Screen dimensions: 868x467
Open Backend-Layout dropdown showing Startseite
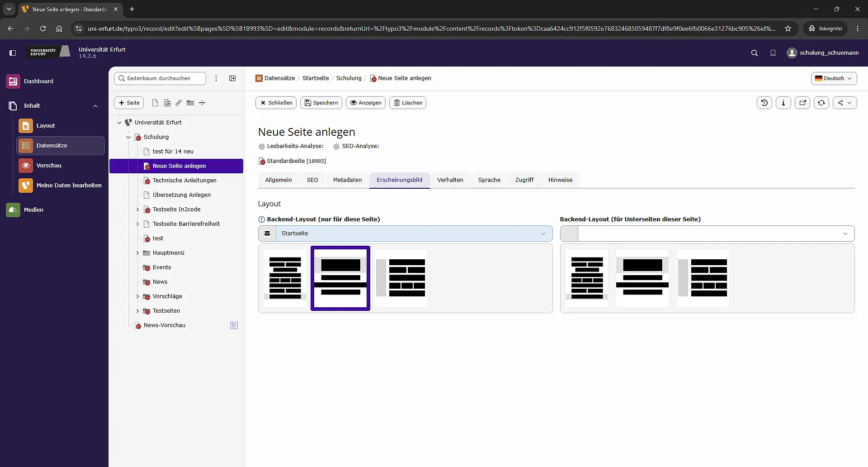(x=406, y=233)
